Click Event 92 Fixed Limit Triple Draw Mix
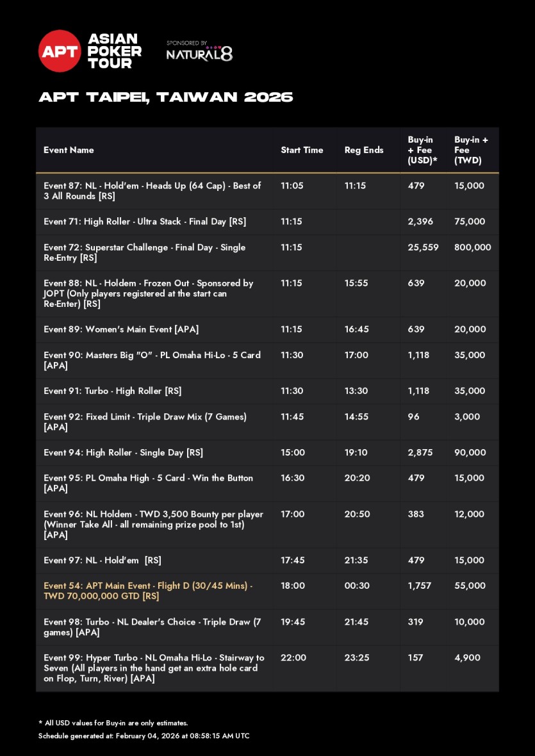 click(145, 422)
